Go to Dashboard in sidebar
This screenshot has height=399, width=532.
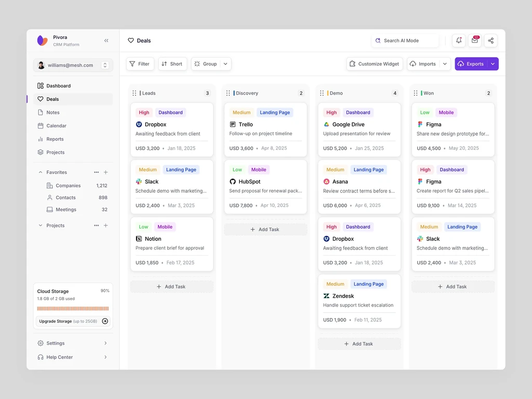point(73,86)
